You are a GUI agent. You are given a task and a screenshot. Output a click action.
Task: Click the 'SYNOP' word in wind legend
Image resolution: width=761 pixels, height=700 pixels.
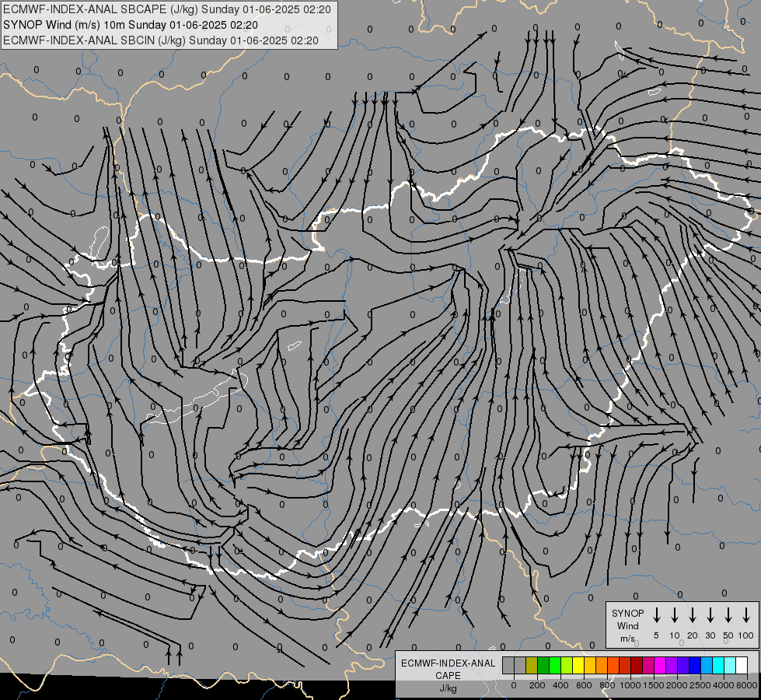coord(627,613)
